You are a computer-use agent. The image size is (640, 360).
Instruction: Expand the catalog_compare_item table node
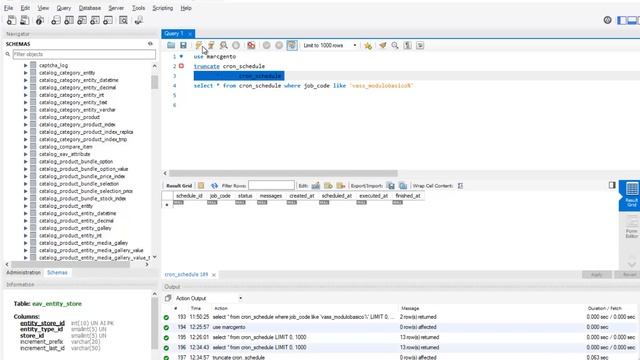pyautogui.click(x=25, y=147)
